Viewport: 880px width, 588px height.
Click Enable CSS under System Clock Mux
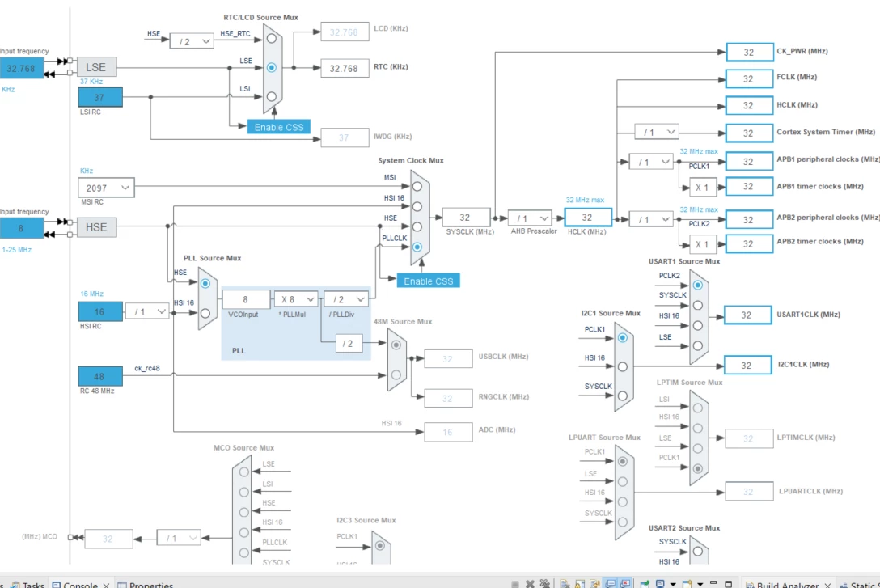click(428, 281)
